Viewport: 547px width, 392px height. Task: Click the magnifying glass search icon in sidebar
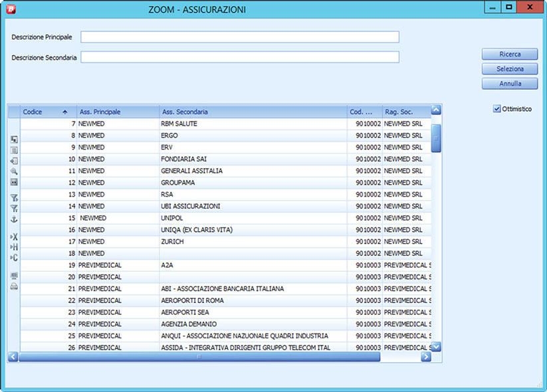pyautogui.click(x=14, y=171)
